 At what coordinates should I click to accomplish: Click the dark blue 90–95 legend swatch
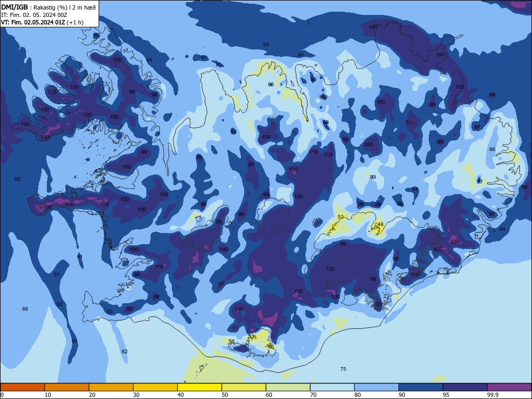point(421,387)
